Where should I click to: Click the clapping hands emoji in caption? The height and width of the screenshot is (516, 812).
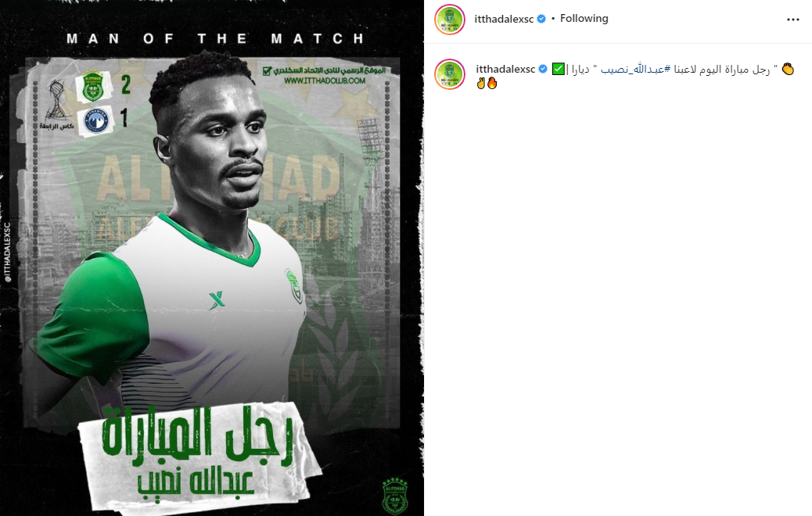pos(788,69)
